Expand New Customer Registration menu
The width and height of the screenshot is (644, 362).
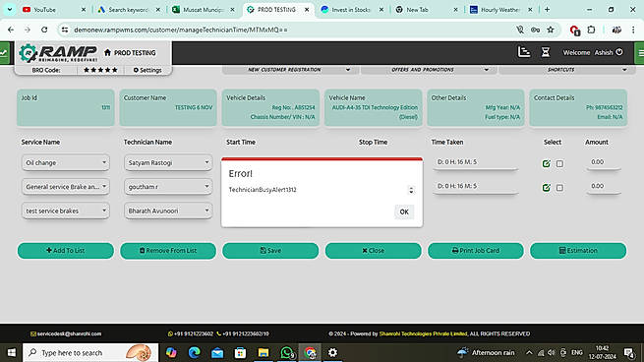click(x=290, y=70)
